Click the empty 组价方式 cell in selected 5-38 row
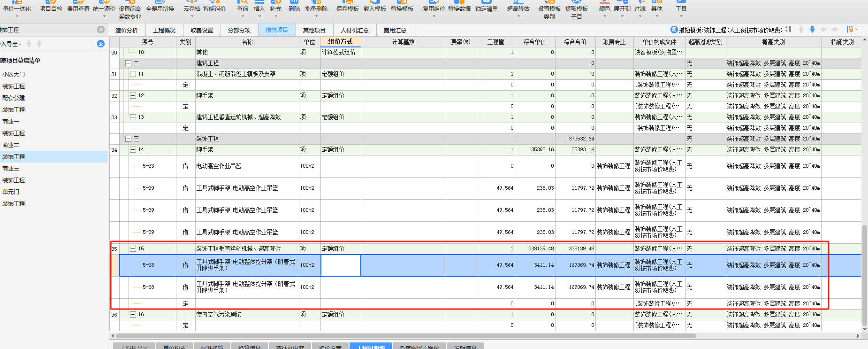This screenshot has height=349, width=868. pyautogui.click(x=341, y=265)
